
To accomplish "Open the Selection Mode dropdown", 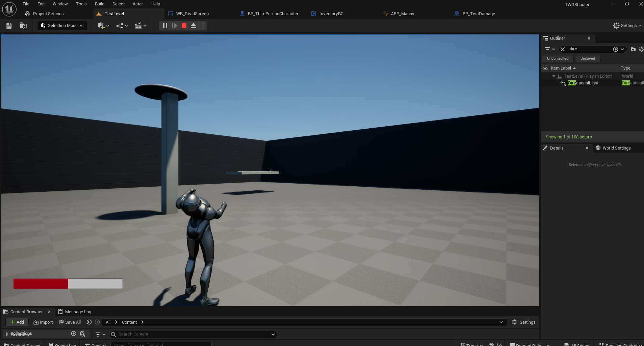I will click(x=62, y=26).
